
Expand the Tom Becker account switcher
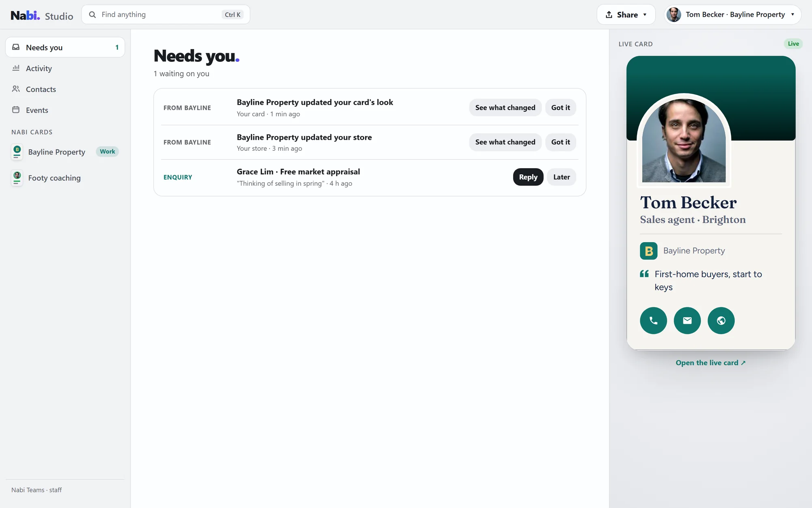pyautogui.click(x=732, y=15)
